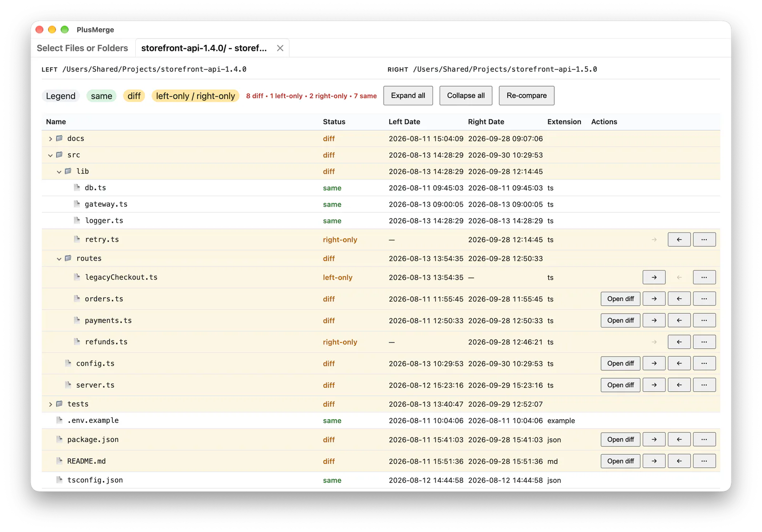Collapse the routes folder

(x=59, y=259)
